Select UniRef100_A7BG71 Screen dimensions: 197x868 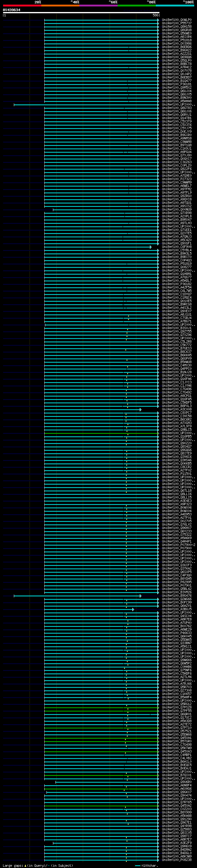pyautogui.click(x=176, y=321)
